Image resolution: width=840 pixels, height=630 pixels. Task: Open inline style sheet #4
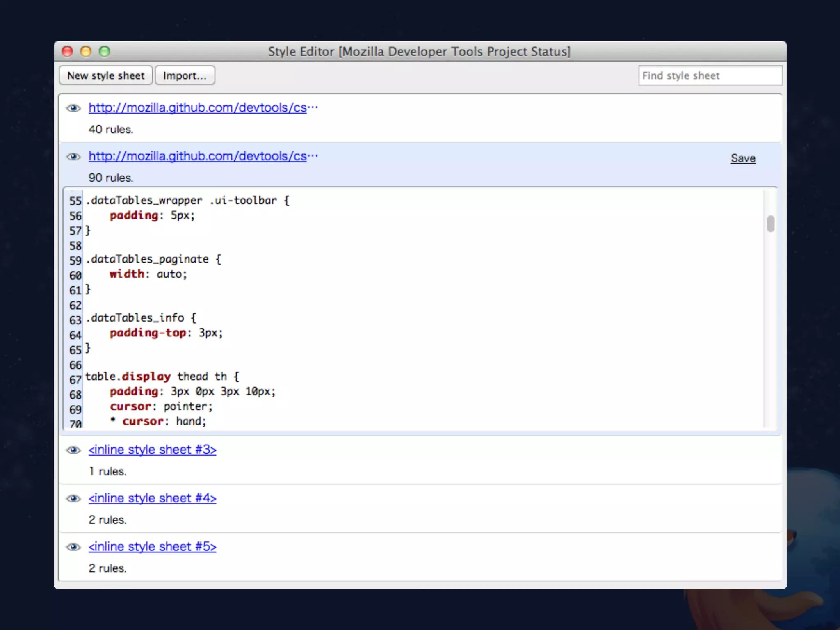152,498
